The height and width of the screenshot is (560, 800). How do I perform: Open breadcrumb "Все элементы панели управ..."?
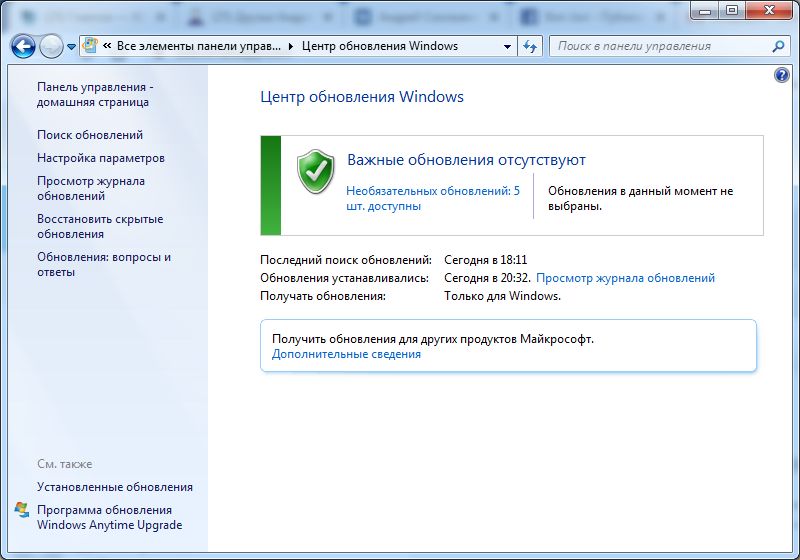[x=199, y=46]
